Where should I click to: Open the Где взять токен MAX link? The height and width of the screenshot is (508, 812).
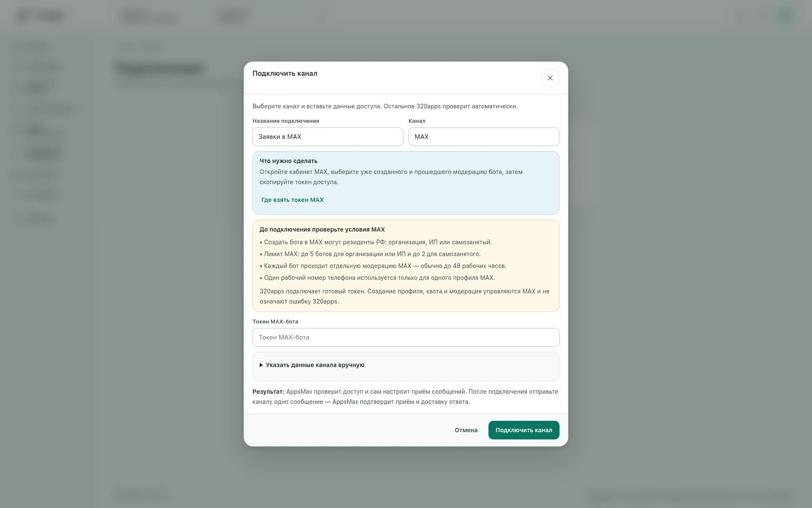pyautogui.click(x=292, y=200)
